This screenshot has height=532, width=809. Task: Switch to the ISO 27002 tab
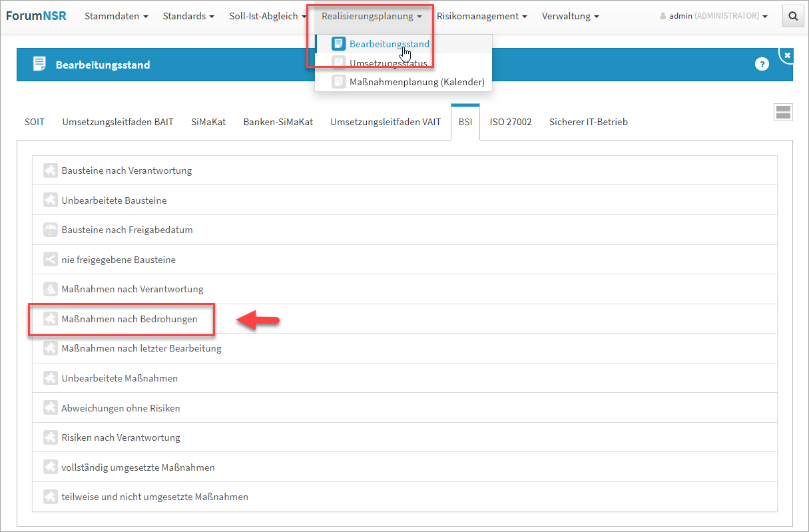coord(511,122)
